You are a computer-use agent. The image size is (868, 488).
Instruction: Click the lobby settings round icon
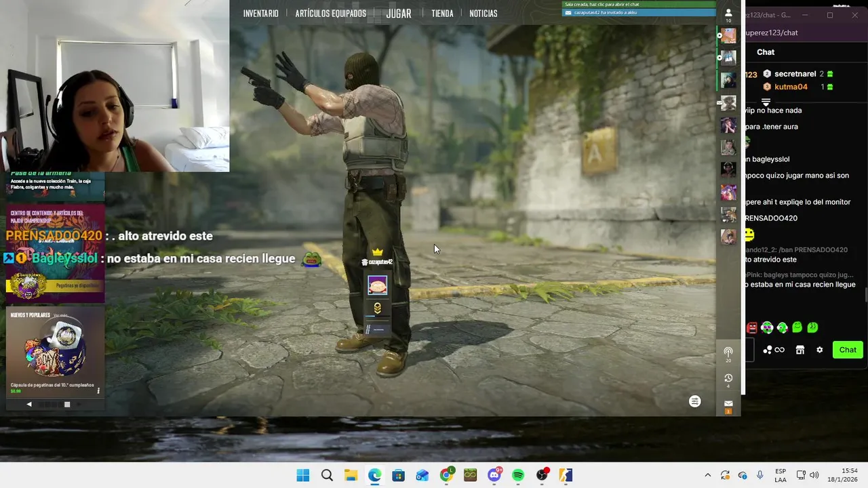coord(695,401)
